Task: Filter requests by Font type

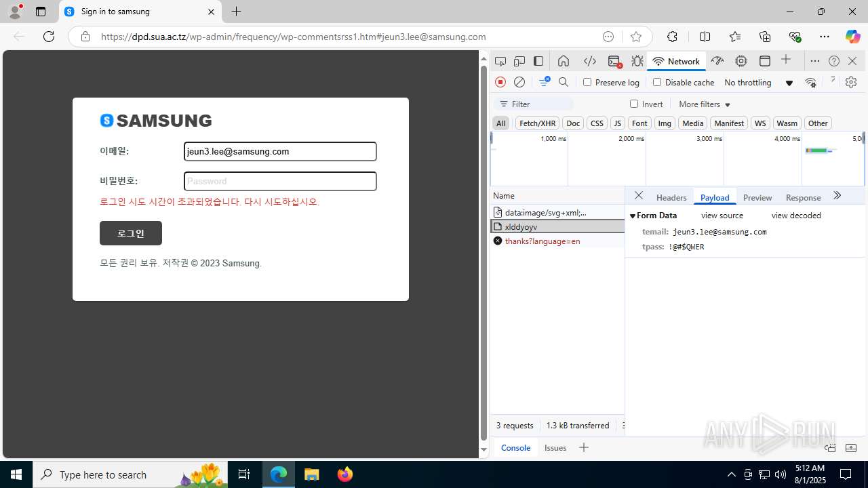Action: coord(639,123)
